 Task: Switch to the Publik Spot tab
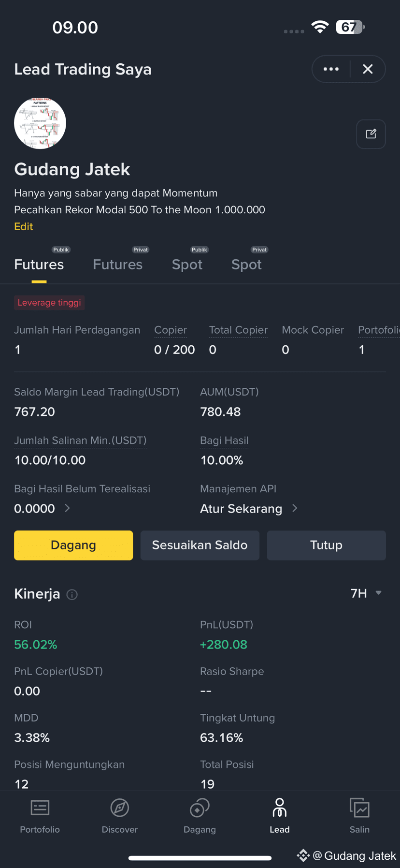(x=187, y=264)
